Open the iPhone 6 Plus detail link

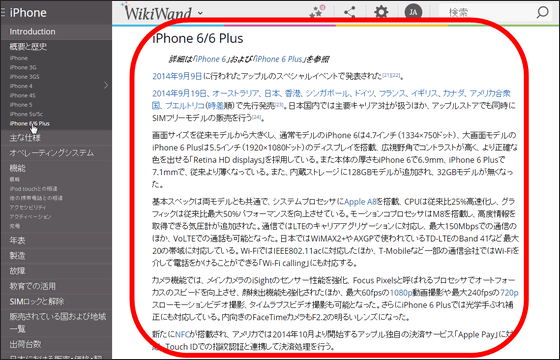coord(279,59)
